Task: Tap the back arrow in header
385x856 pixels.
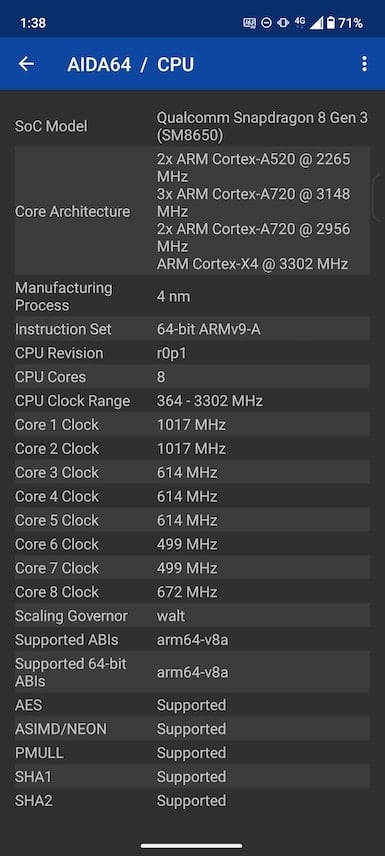Action: (x=26, y=64)
